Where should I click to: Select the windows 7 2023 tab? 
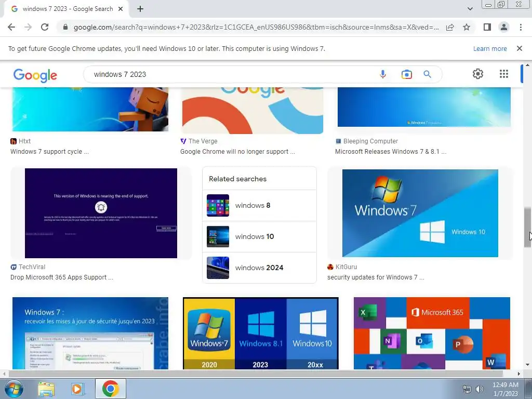[66, 9]
